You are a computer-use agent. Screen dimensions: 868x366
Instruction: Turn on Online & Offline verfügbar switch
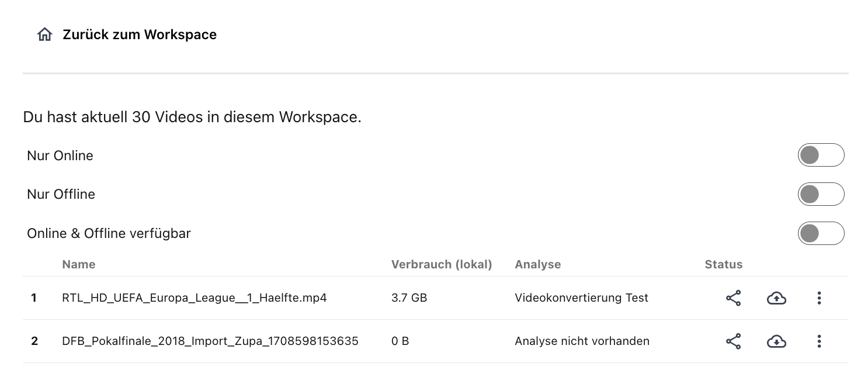820,234
